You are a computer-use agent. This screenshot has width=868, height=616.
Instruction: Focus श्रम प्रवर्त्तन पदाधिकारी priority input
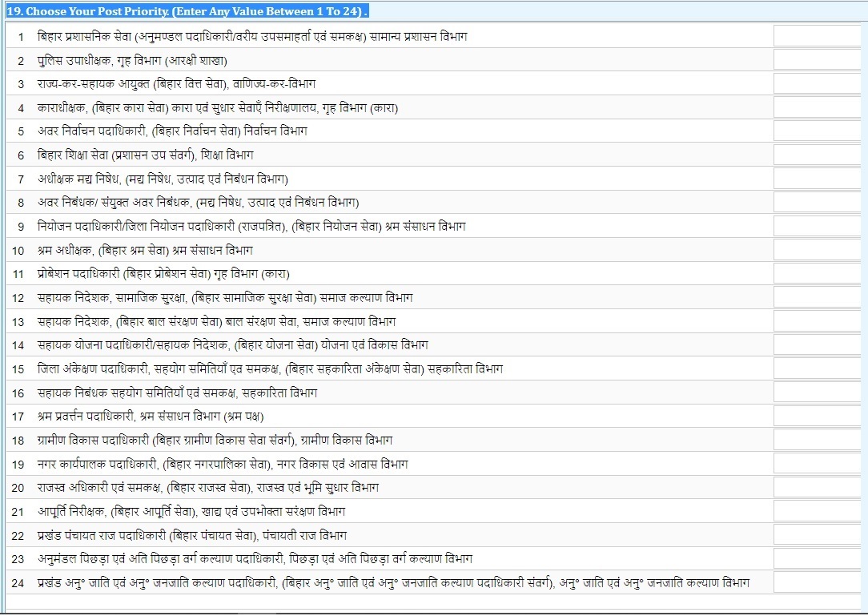pyautogui.click(x=816, y=417)
